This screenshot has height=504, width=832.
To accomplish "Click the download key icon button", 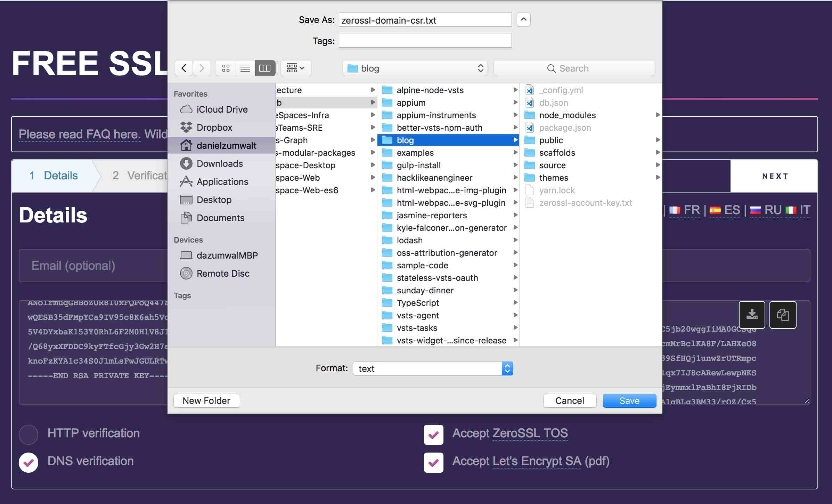I will click(x=752, y=315).
